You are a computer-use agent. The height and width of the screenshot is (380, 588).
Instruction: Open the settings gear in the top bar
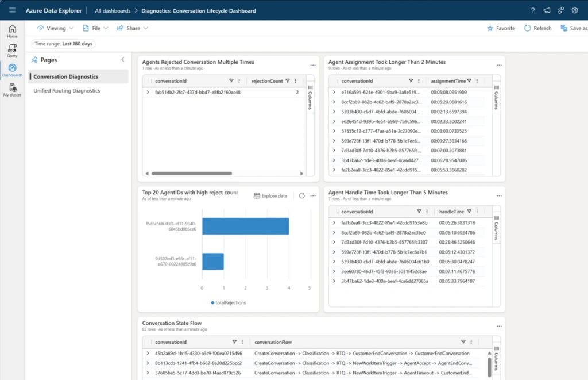[x=574, y=10]
